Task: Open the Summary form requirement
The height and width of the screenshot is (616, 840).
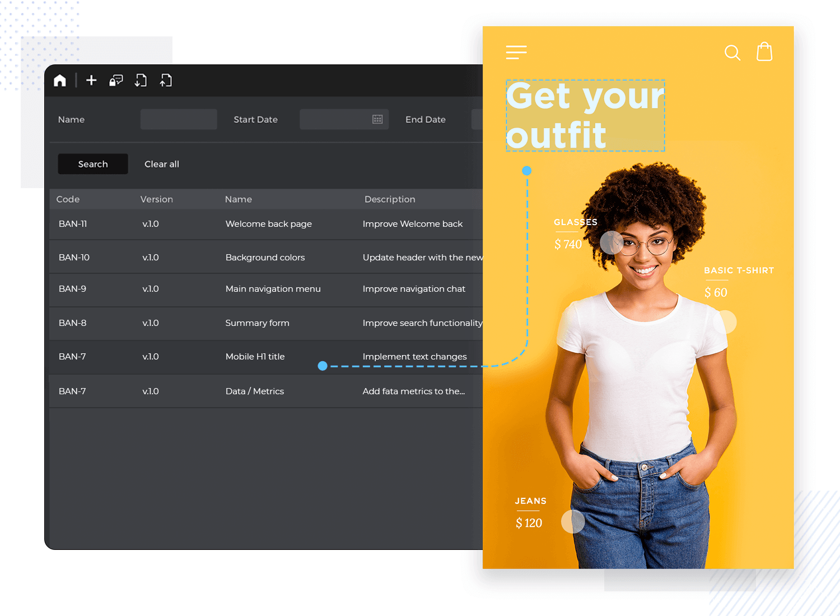Action: point(258,323)
